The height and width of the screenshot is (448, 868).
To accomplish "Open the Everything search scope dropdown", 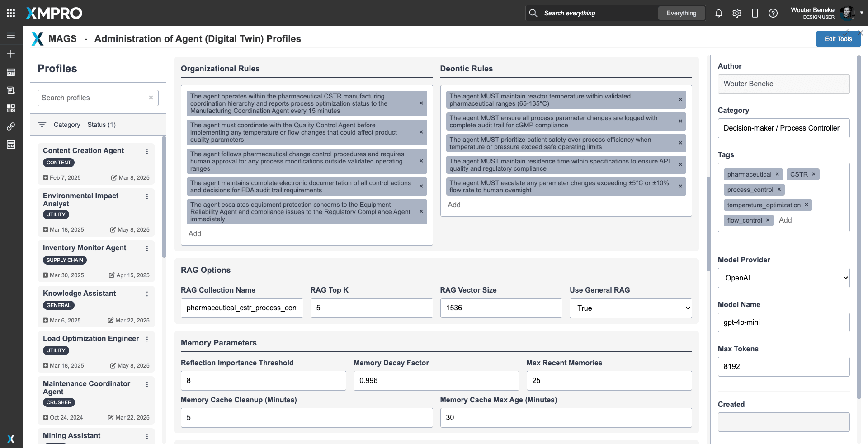I will pyautogui.click(x=681, y=13).
